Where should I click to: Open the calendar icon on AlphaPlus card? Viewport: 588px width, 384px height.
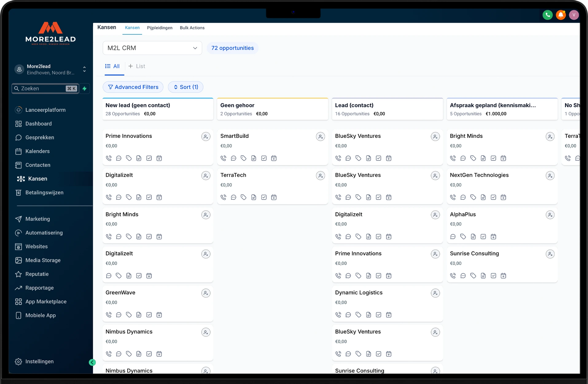click(493, 237)
